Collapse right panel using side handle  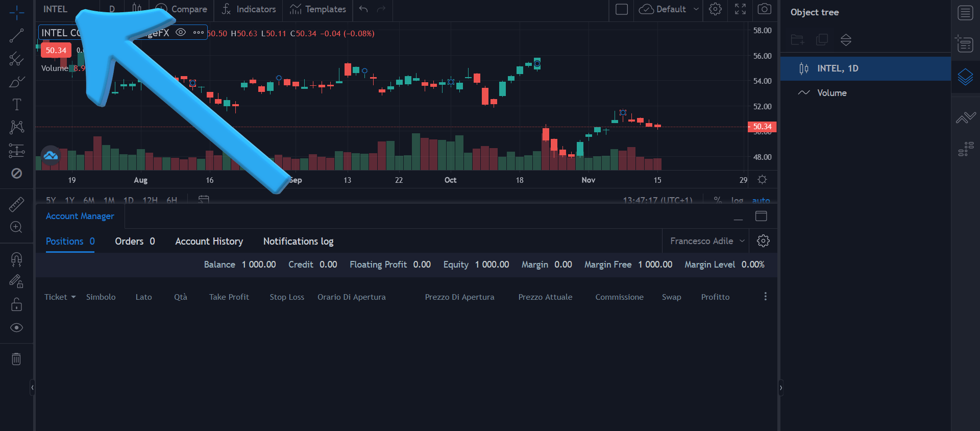click(780, 388)
